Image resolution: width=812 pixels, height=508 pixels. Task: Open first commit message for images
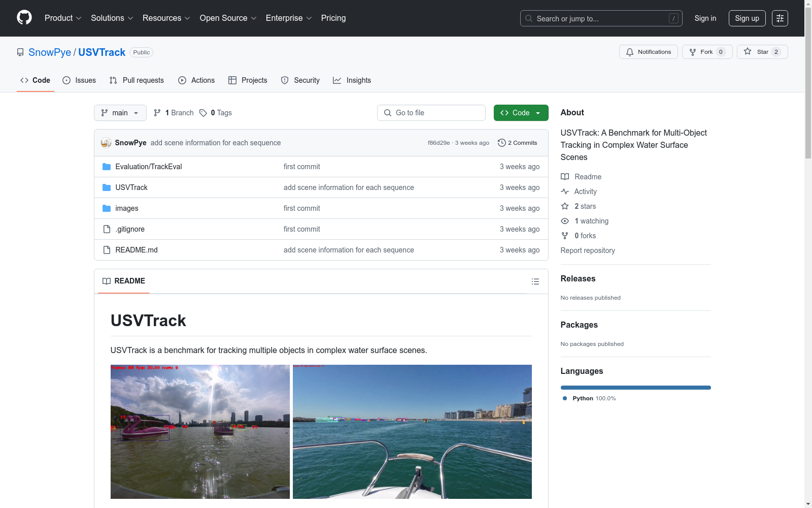302,208
